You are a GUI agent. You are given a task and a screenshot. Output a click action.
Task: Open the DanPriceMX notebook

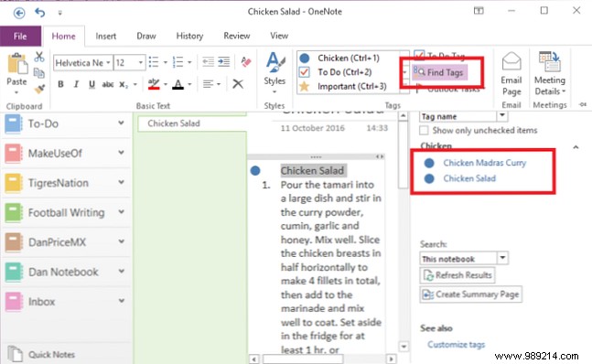pos(66,241)
